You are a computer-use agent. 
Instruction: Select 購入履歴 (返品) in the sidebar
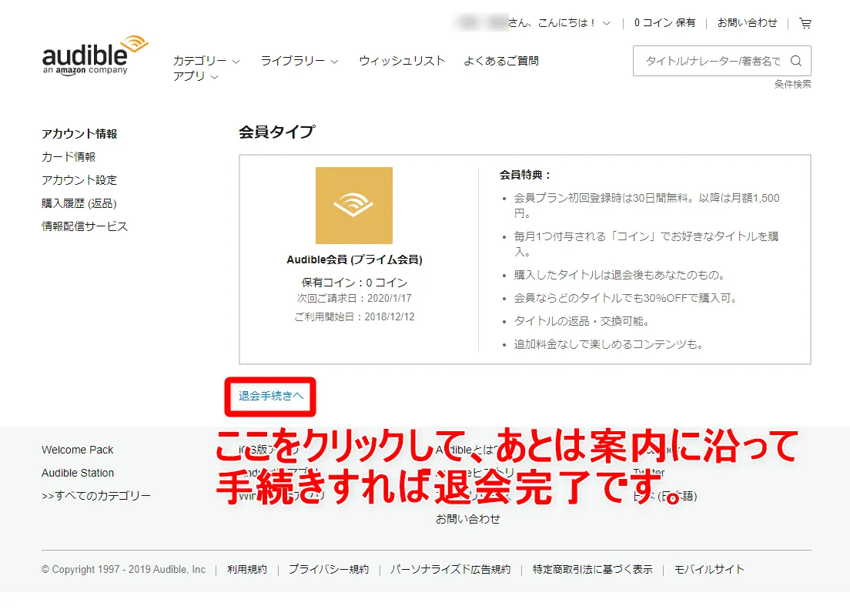click(79, 203)
